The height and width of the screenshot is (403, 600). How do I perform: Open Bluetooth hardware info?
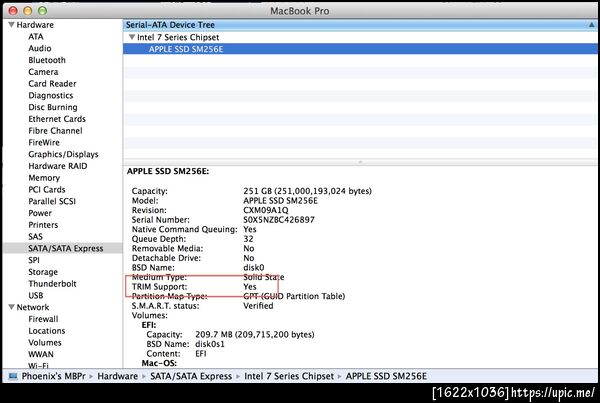[47, 60]
